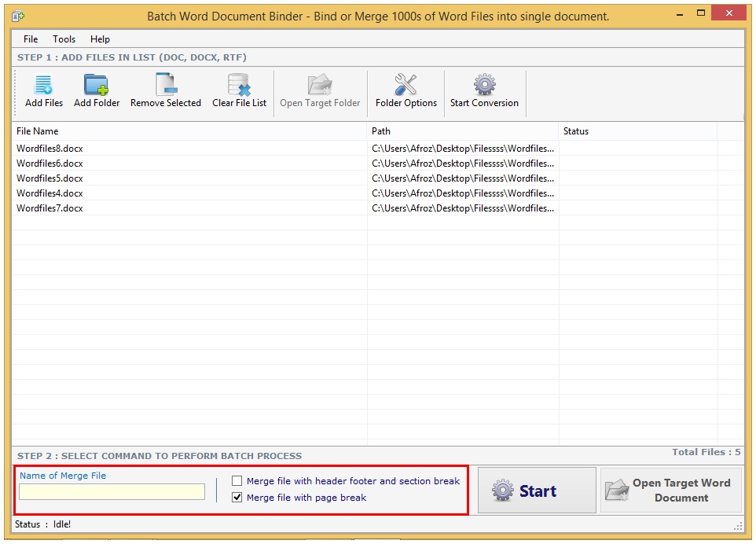Open the Tools menu
This screenshot has width=756, height=544.
click(x=64, y=39)
